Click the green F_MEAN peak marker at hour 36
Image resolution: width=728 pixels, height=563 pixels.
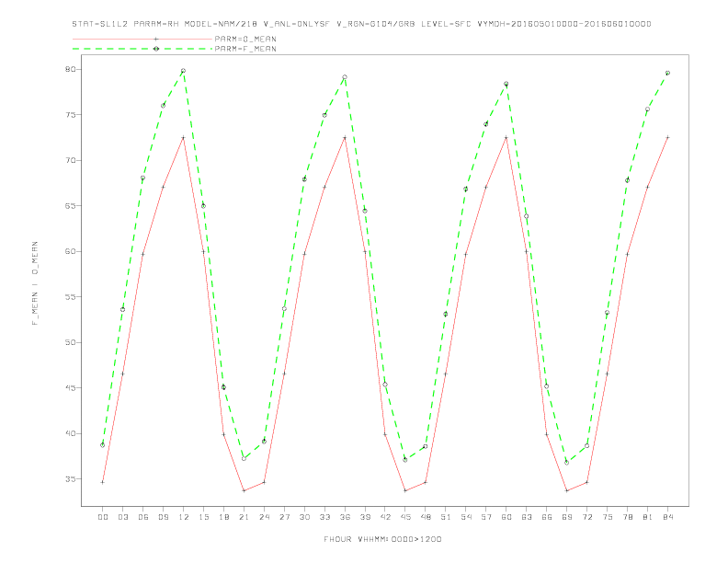coord(345,77)
